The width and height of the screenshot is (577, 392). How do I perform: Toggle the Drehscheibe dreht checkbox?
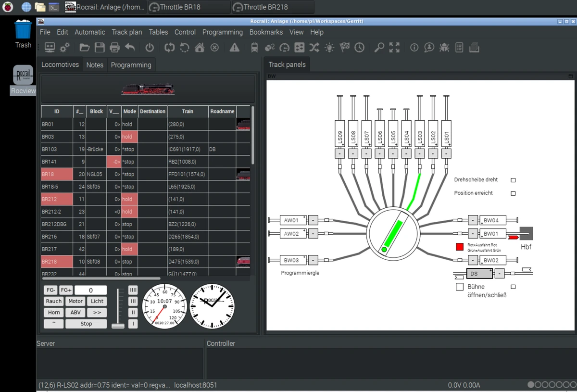[x=513, y=180]
